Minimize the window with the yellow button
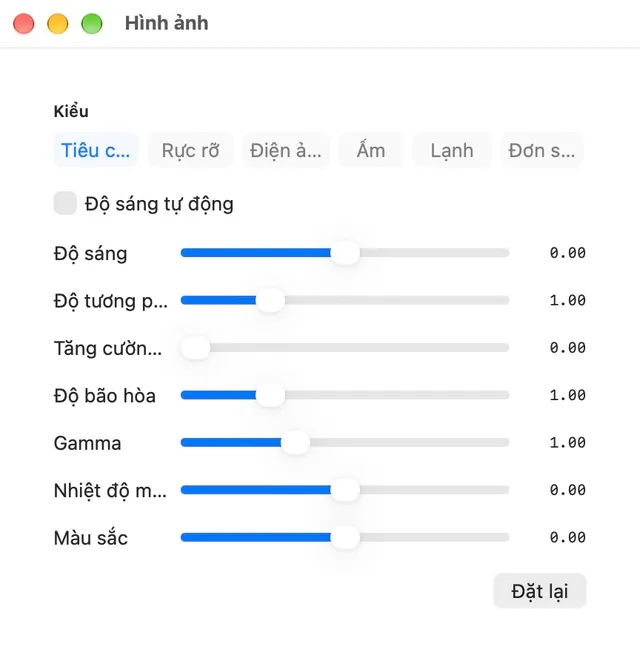Screen dimensions: 640x661 tap(58, 23)
